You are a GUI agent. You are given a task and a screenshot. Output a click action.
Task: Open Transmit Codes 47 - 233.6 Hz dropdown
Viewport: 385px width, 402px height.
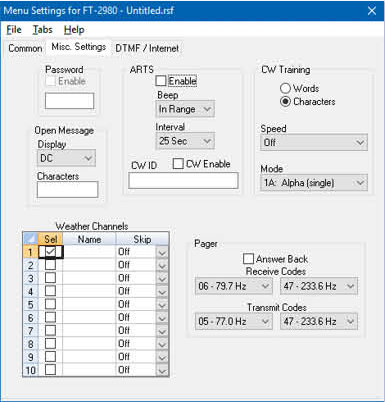319,321
